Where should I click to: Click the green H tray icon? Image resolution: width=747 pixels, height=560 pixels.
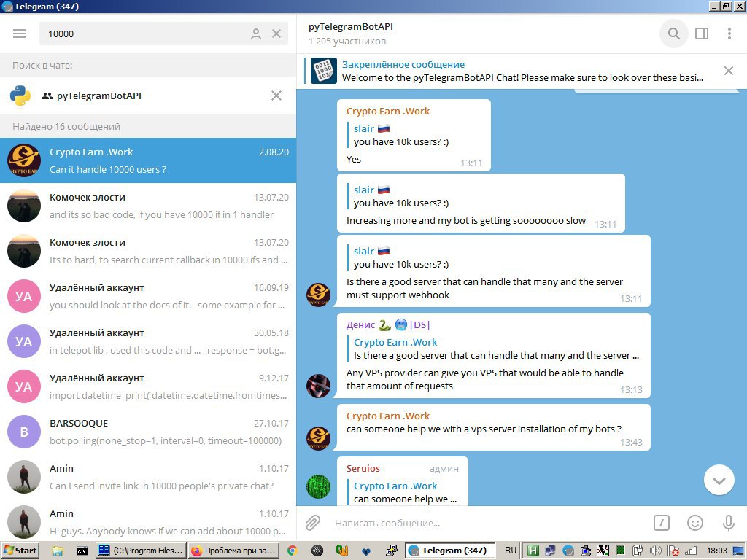[x=533, y=551]
